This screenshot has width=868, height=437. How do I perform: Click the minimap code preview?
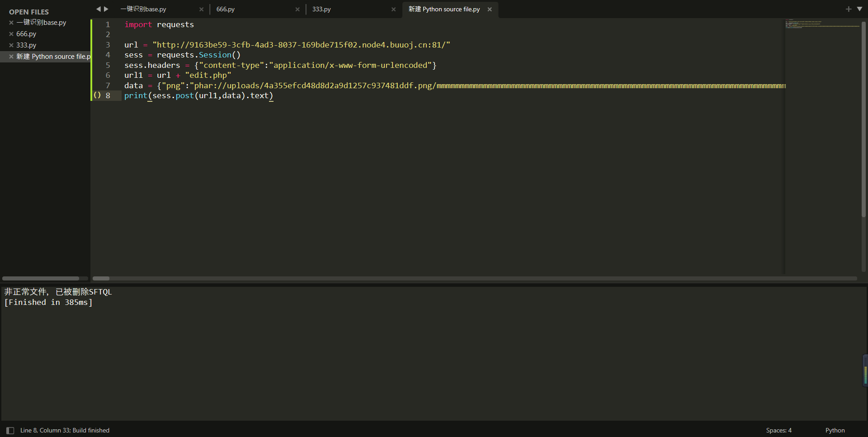point(822,24)
